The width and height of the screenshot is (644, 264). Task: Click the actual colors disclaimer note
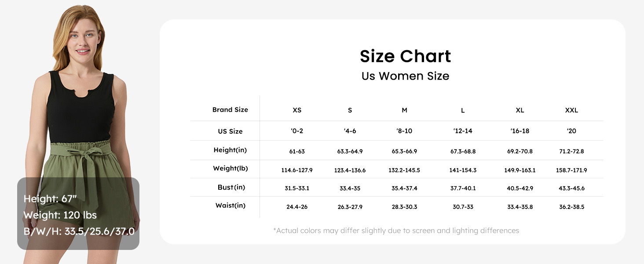coord(396,231)
